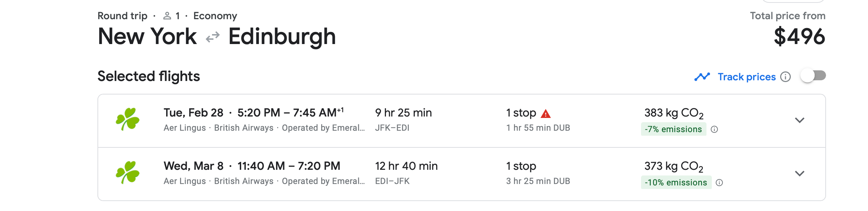
Task: Click the red warning triangle beside 1 stop
Action: click(x=546, y=114)
